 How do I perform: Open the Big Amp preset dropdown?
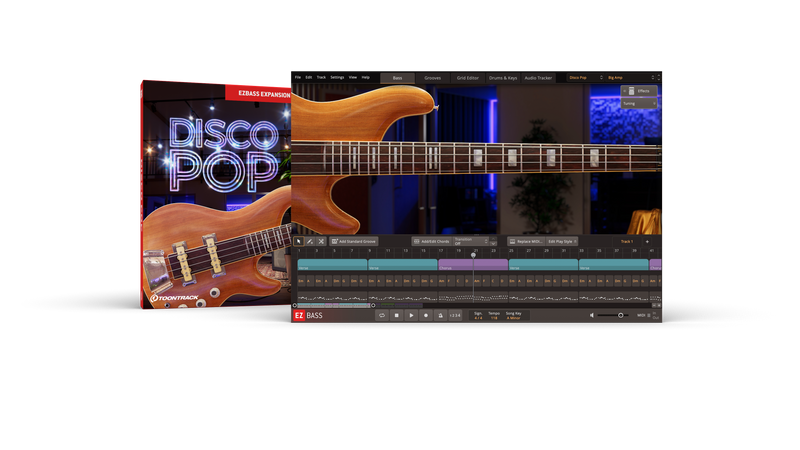click(630, 78)
